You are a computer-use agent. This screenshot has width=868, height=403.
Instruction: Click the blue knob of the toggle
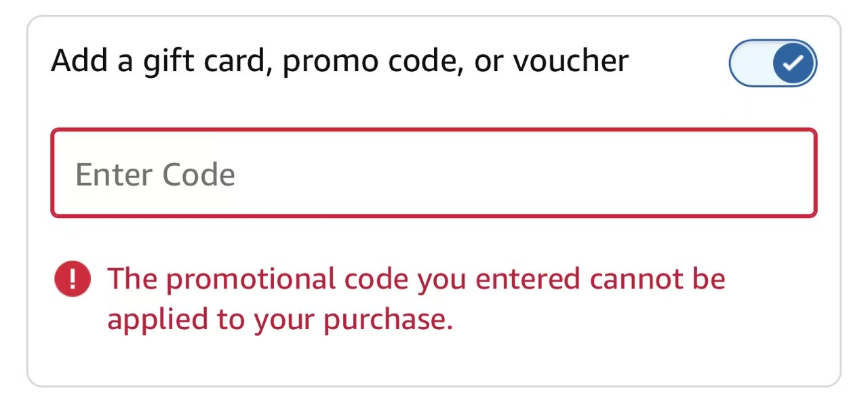[x=793, y=63]
